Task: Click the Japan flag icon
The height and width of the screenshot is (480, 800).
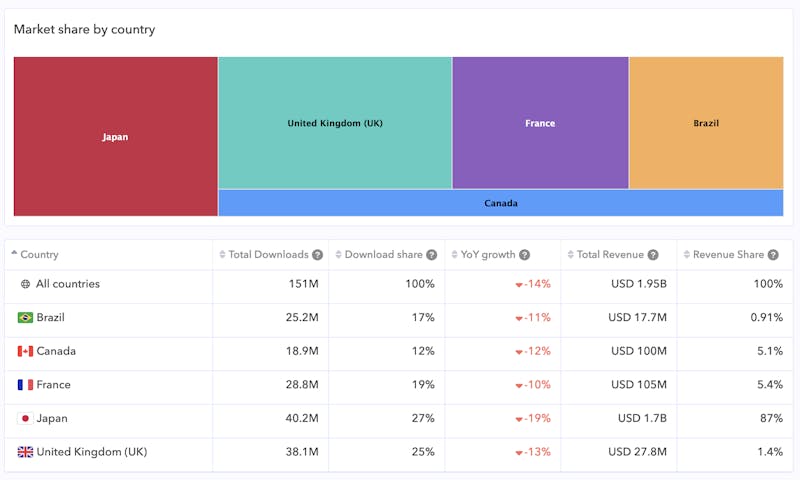Action: (x=25, y=418)
